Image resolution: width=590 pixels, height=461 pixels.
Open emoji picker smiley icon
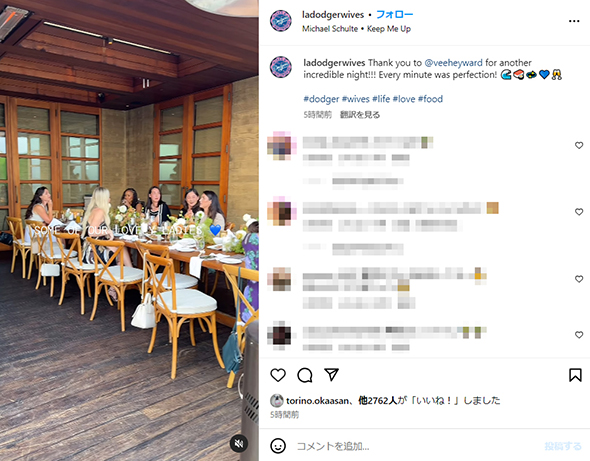pyautogui.click(x=278, y=446)
